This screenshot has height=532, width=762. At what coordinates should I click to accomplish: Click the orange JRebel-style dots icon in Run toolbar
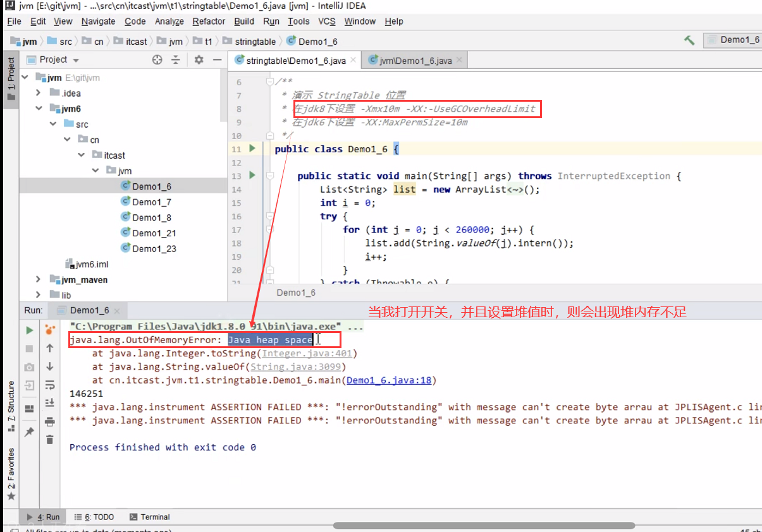point(50,330)
